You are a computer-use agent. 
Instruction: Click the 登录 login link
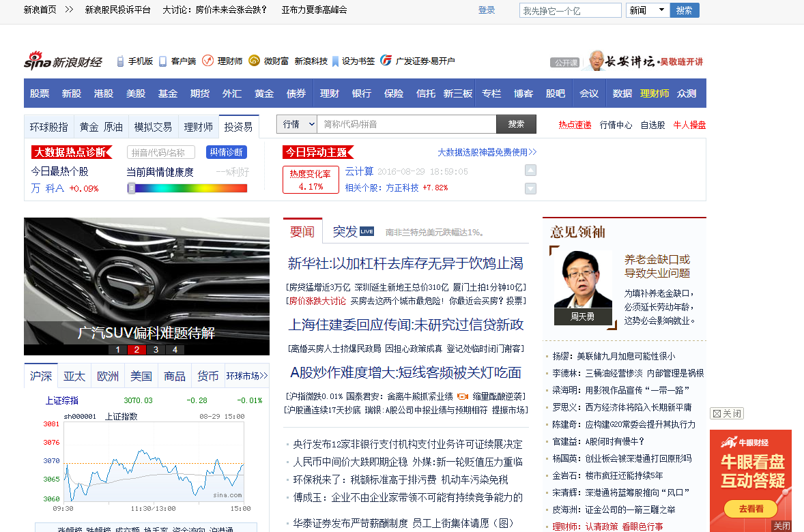click(x=487, y=10)
